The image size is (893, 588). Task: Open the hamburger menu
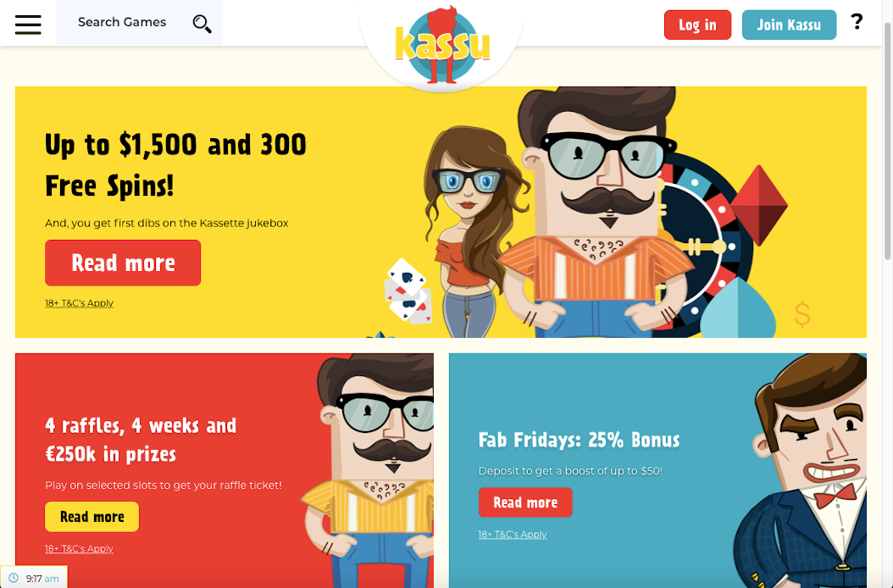(x=28, y=25)
